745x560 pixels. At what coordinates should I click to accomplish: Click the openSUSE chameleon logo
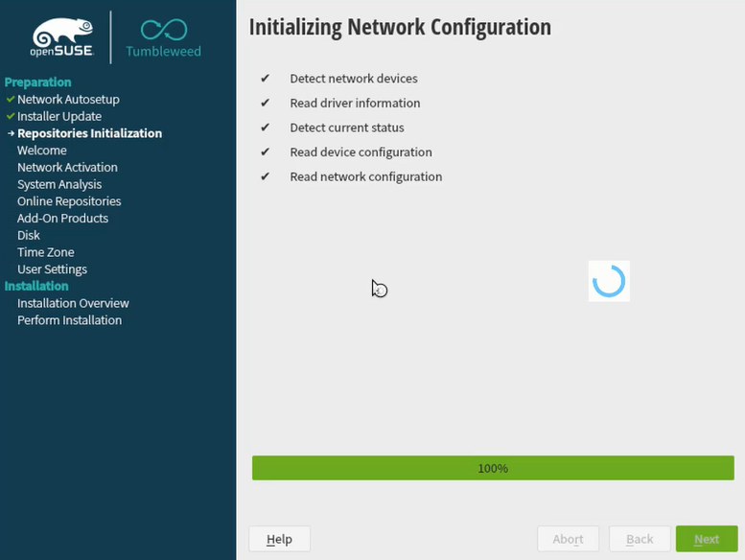pyautogui.click(x=62, y=37)
